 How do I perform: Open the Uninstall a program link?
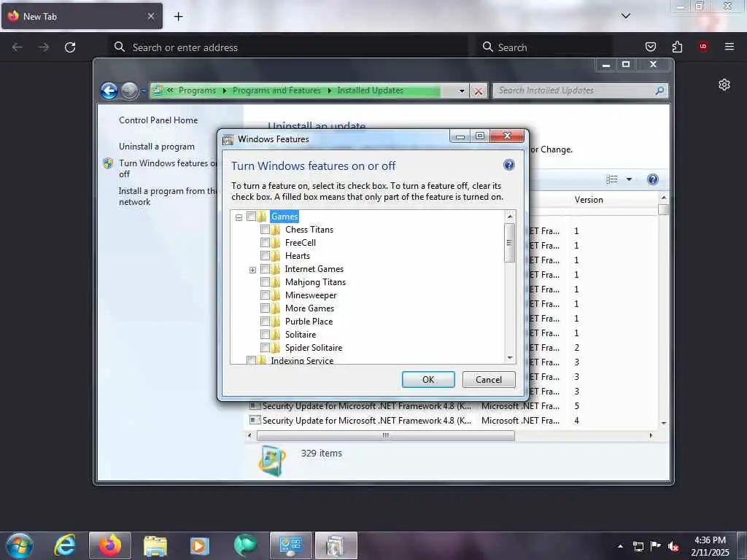coord(157,147)
